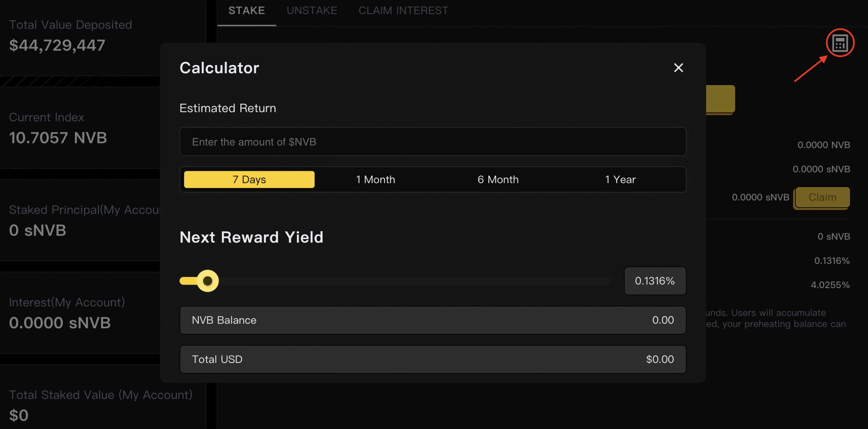Open the calculator icon circled in red
The height and width of the screenshot is (429, 868).
coord(840,43)
